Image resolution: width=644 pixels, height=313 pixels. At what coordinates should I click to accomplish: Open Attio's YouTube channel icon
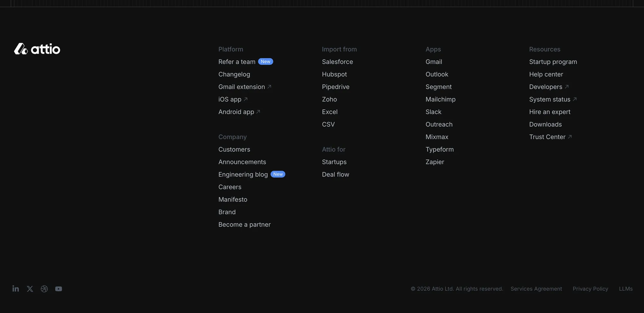point(59,289)
